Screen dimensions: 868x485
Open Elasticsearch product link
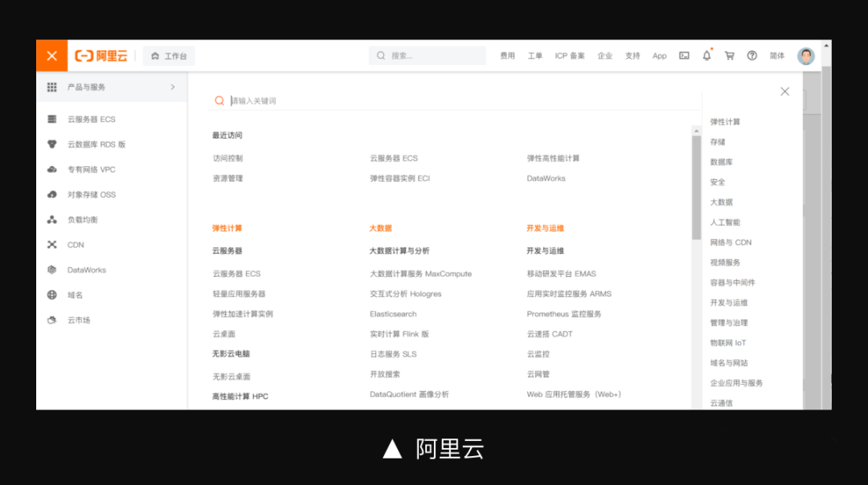393,313
